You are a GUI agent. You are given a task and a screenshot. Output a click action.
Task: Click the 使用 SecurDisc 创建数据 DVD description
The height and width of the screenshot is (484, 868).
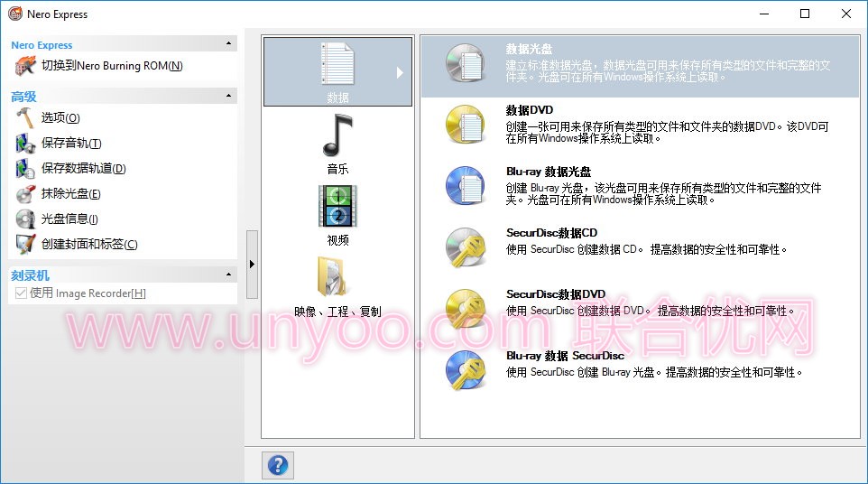click(x=650, y=312)
